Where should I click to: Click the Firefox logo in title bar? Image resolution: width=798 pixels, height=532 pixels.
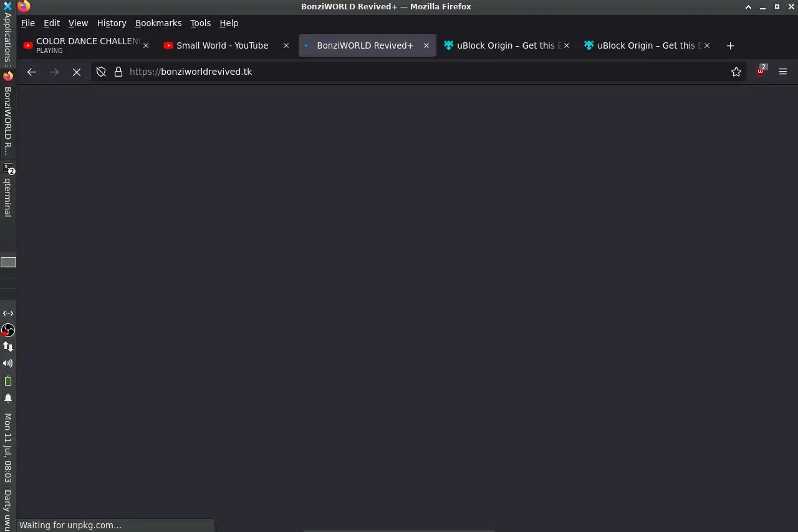tap(24, 6)
